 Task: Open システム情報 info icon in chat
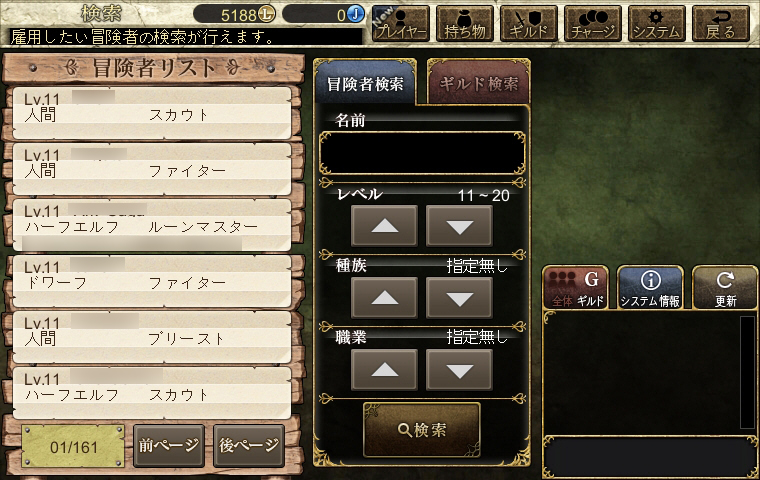point(650,288)
